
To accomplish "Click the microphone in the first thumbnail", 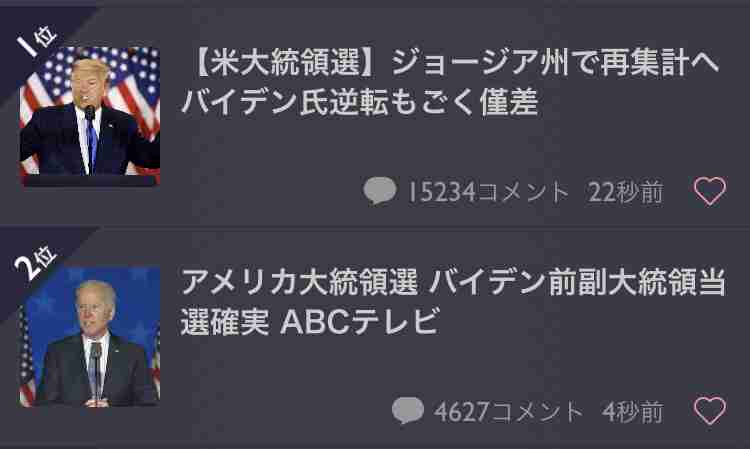I will point(89,113).
